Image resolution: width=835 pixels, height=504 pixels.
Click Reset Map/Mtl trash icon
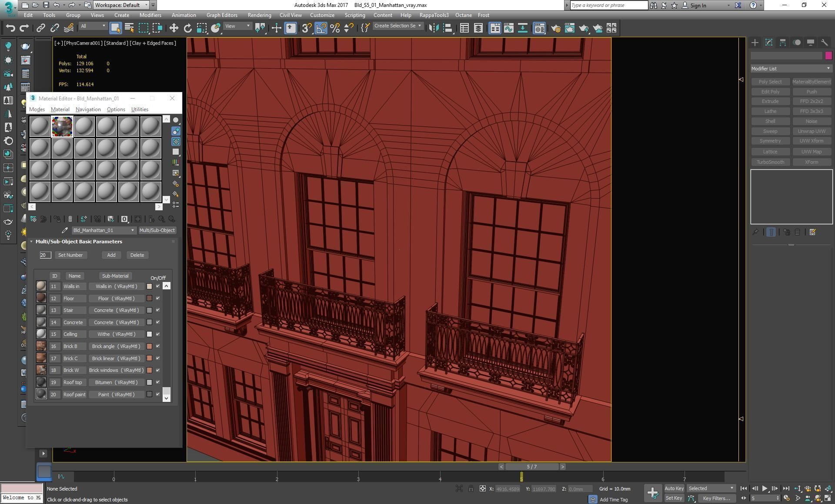(x=70, y=219)
